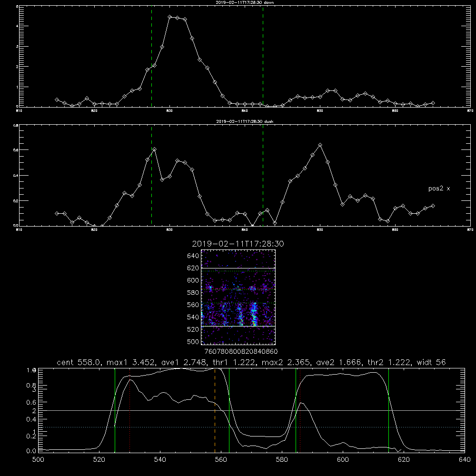Click the light-blue dotted horizontal threshold line
476x476 pixels.
[x=251, y=427]
